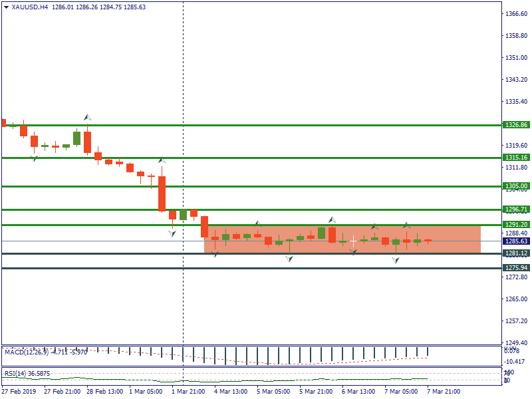Click the tallest up fractal arrow above the orange box
Image resolution: width=532 pixels, height=399 pixels.
click(x=332, y=219)
